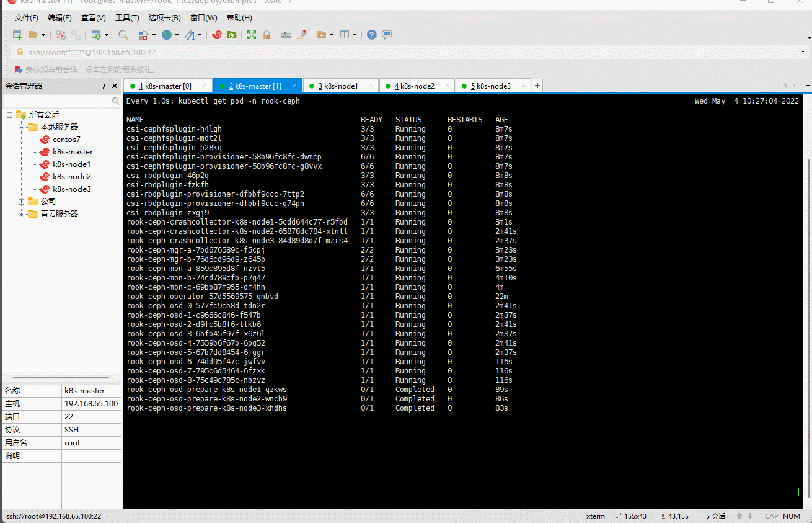Open the address bar history dropdown
This screenshot has width=812, height=523.
pos(804,53)
